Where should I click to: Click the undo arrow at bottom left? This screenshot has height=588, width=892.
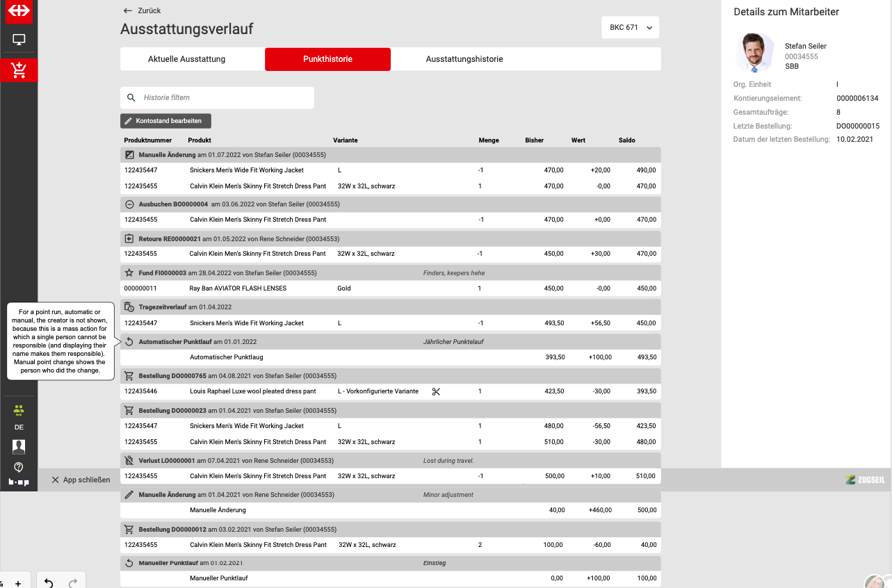(x=49, y=582)
